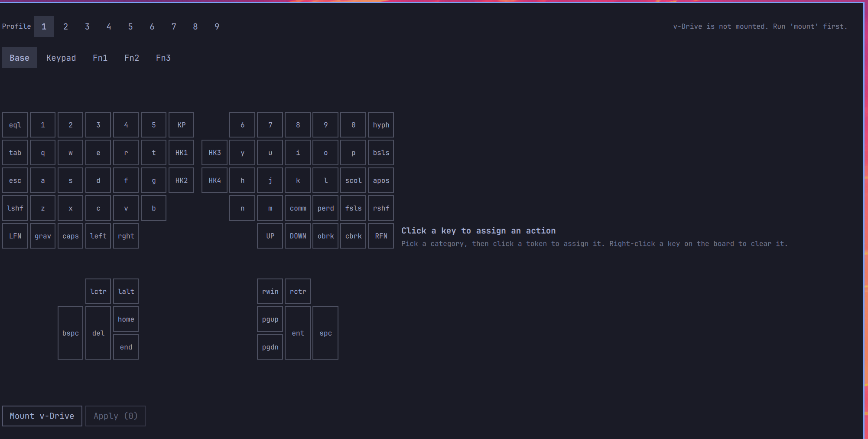Select the del thumb key
The height and width of the screenshot is (439, 868).
pyautogui.click(x=98, y=333)
